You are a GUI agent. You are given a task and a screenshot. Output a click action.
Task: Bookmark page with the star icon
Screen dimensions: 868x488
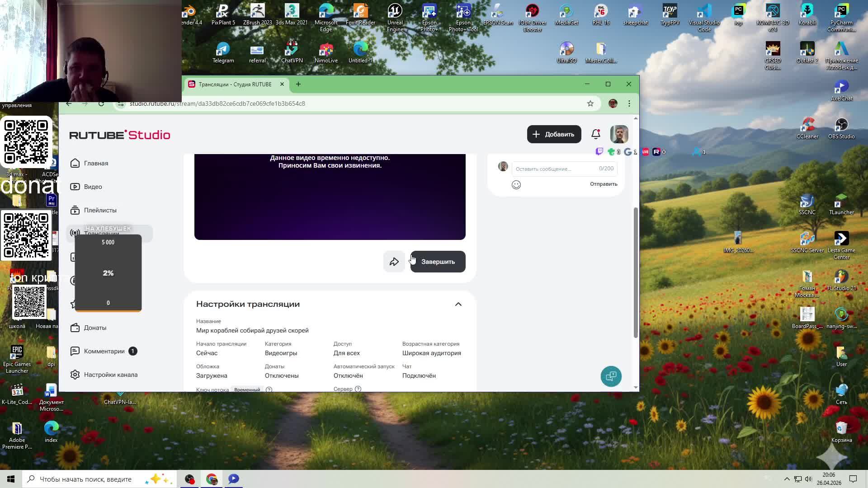(590, 103)
